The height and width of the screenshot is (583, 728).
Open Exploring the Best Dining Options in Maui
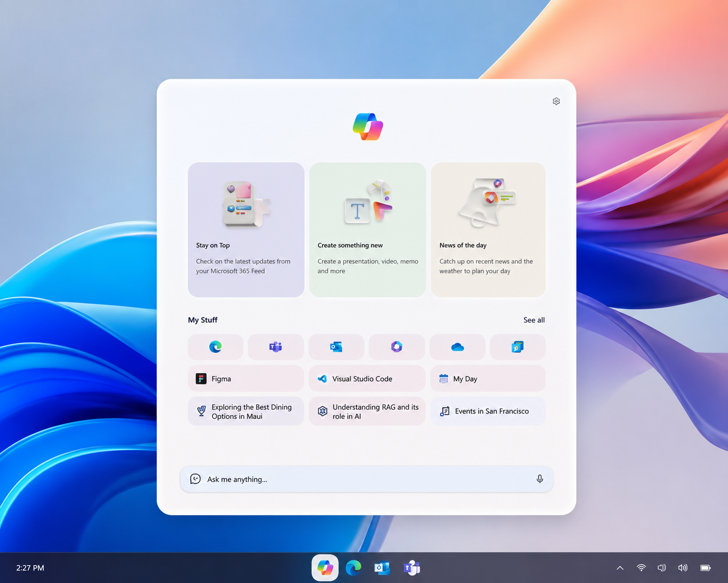pyautogui.click(x=246, y=412)
